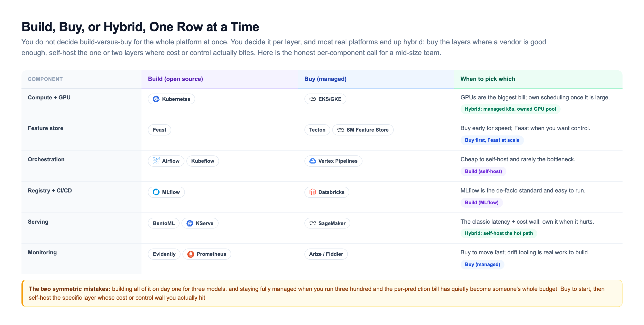
Task: Click the 'Feature store' row label
Action: tap(46, 128)
